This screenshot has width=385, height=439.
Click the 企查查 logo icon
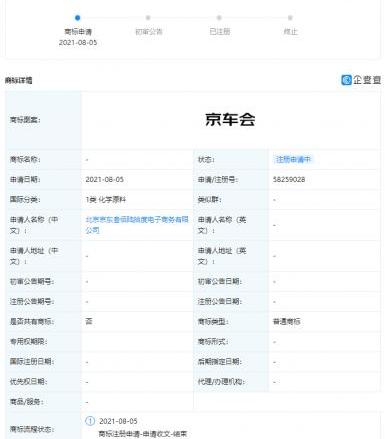346,80
